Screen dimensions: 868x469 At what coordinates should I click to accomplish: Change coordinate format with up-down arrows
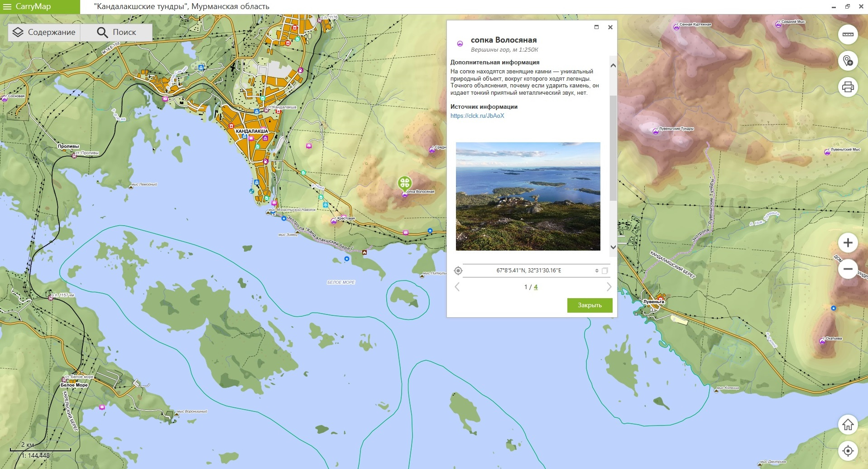pyautogui.click(x=597, y=271)
